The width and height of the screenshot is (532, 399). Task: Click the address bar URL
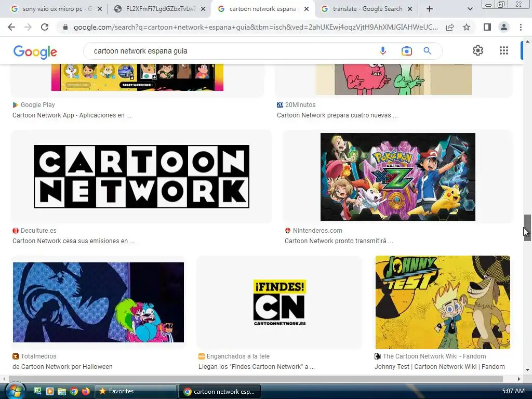point(255,27)
